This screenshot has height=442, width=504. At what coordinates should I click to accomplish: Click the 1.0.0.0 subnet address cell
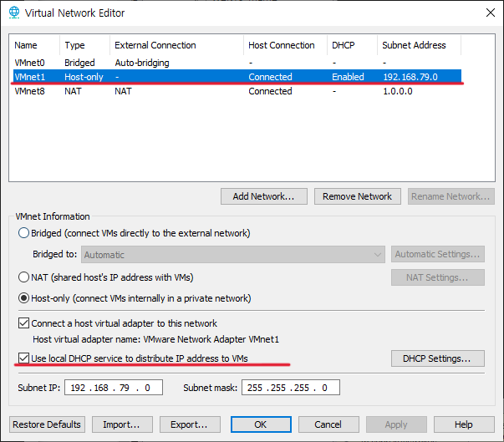(398, 91)
